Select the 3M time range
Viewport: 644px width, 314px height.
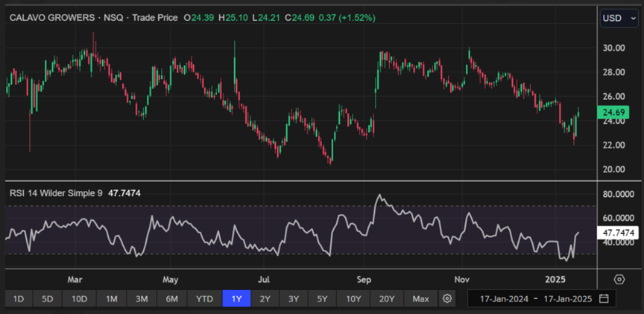pos(142,299)
